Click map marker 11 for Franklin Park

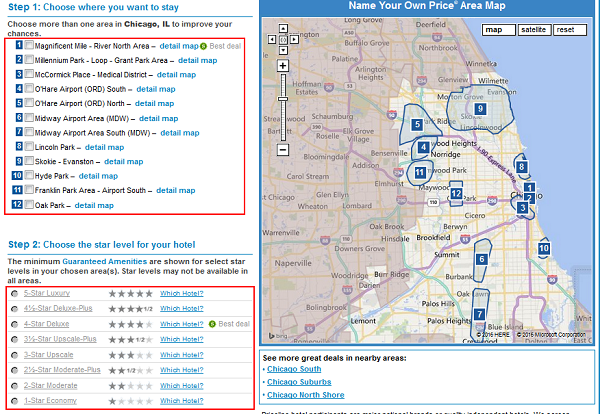click(420, 173)
